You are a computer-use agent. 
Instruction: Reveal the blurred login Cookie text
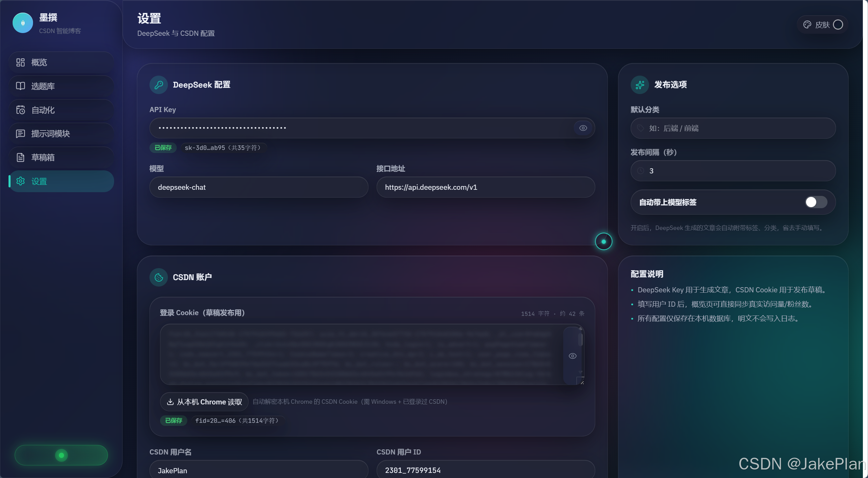tap(572, 356)
